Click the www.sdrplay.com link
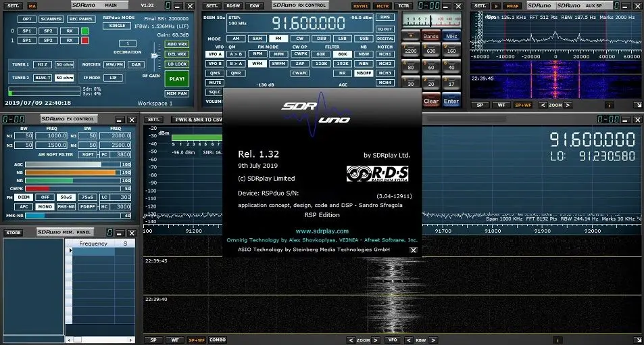Viewport: 644px width, 345px height. [x=322, y=231]
